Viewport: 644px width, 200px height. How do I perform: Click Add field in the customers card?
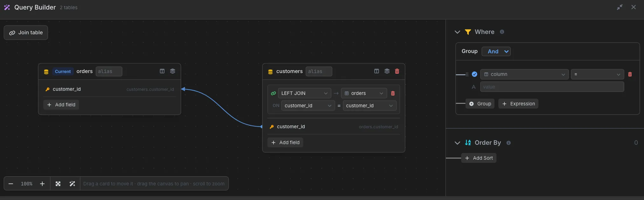(x=285, y=143)
